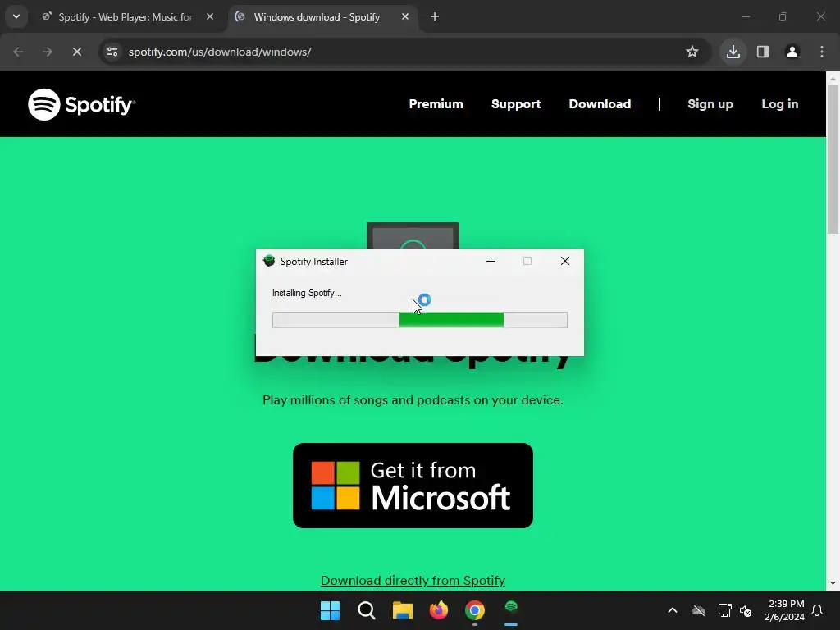
Task: Open Windows Search from taskbar
Action: [x=367, y=610]
